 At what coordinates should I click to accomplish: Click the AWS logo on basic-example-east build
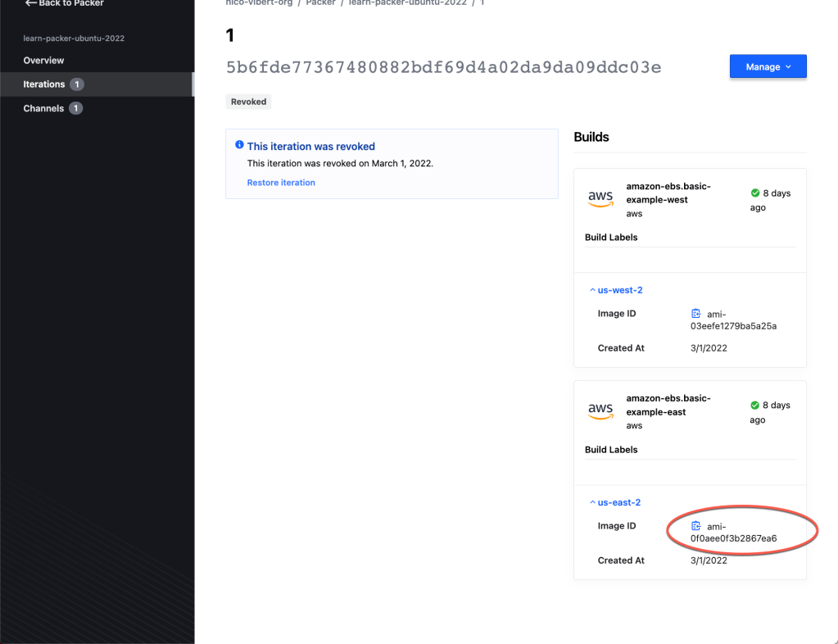(600, 410)
